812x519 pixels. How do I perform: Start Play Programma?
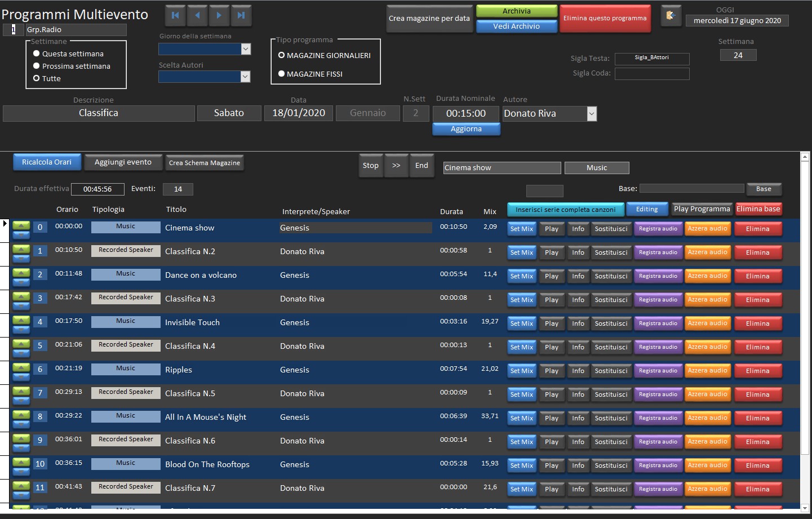point(702,209)
